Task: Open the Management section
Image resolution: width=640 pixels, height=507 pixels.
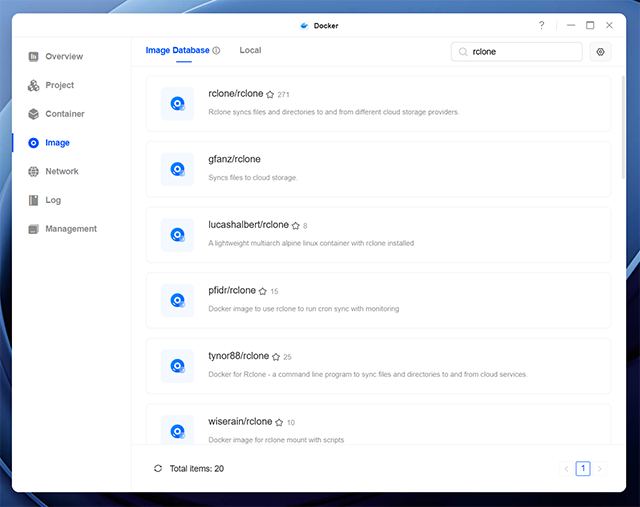Action: click(70, 229)
